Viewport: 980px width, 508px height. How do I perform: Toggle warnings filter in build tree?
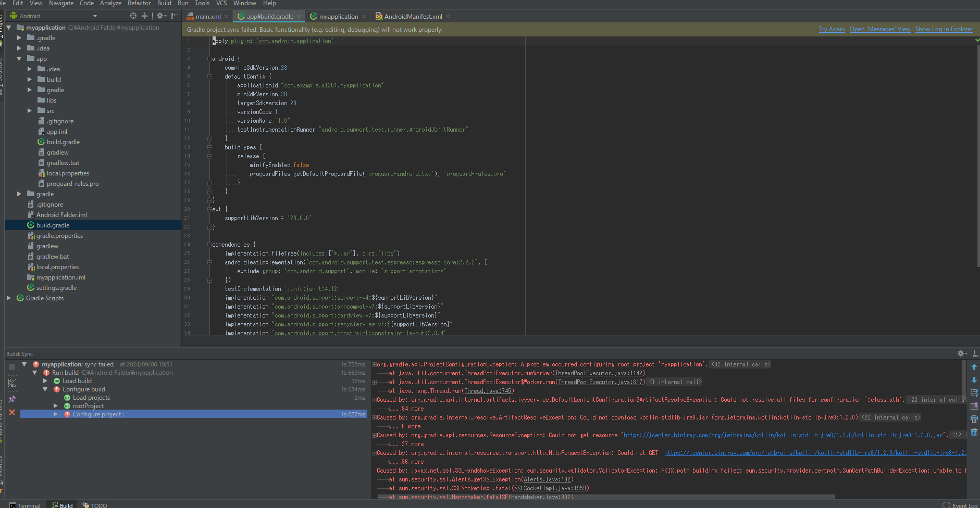click(12, 383)
